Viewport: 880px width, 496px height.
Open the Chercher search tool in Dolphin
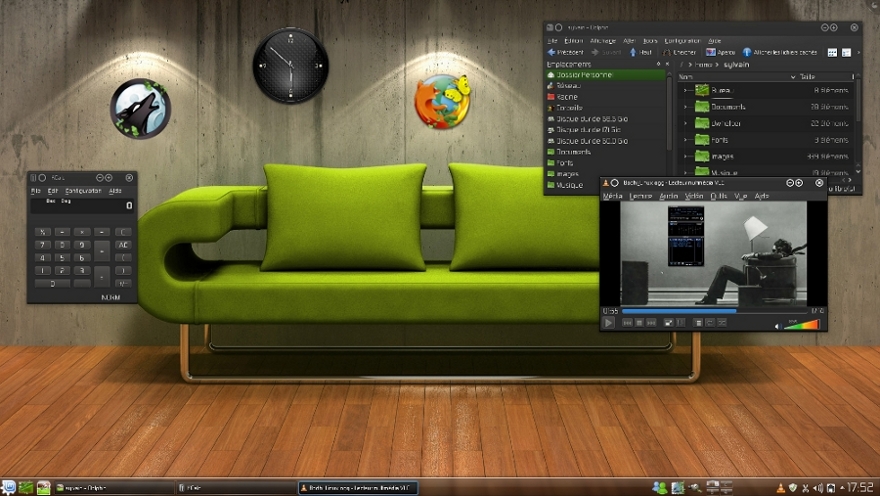(x=679, y=52)
